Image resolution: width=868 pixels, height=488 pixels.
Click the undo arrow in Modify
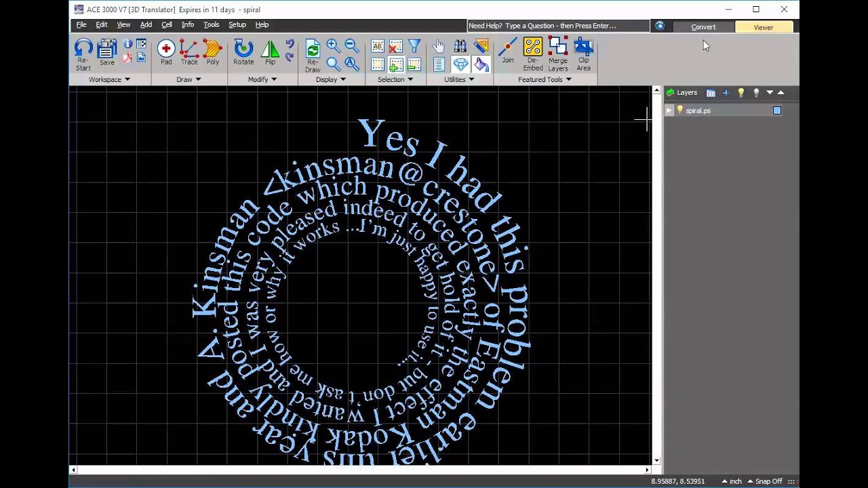[290, 45]
